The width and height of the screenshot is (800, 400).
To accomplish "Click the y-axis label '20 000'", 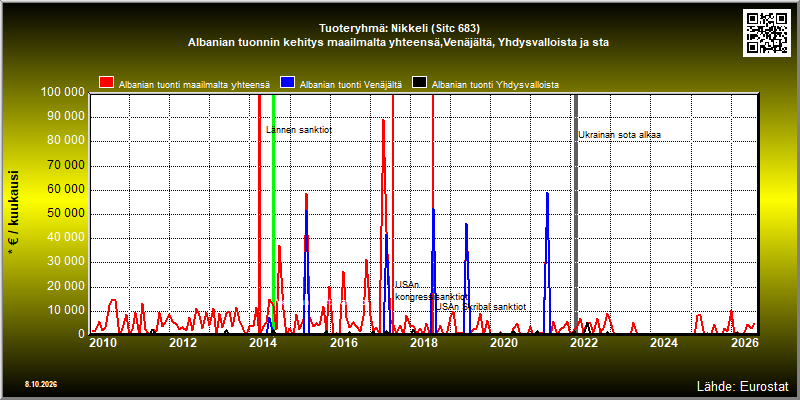I will (65, 287).
